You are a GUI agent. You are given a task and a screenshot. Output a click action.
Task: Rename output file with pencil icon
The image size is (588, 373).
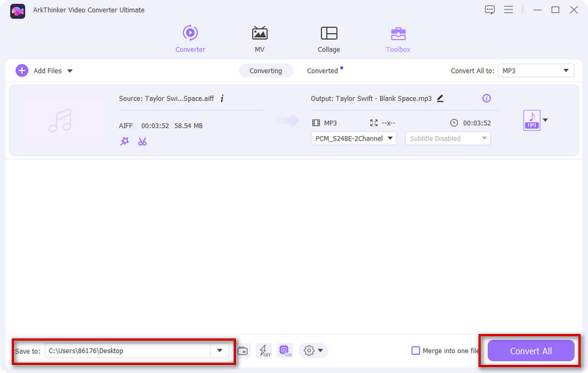440,99
